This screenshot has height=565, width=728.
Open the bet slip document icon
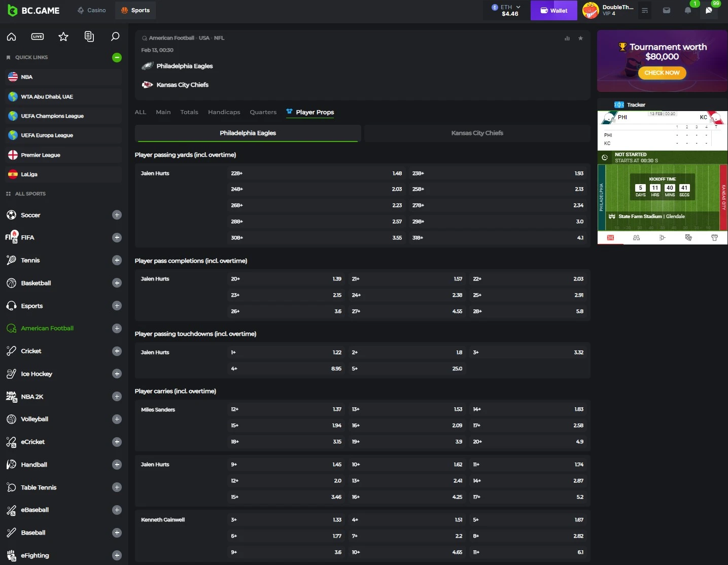pos(89,37)
